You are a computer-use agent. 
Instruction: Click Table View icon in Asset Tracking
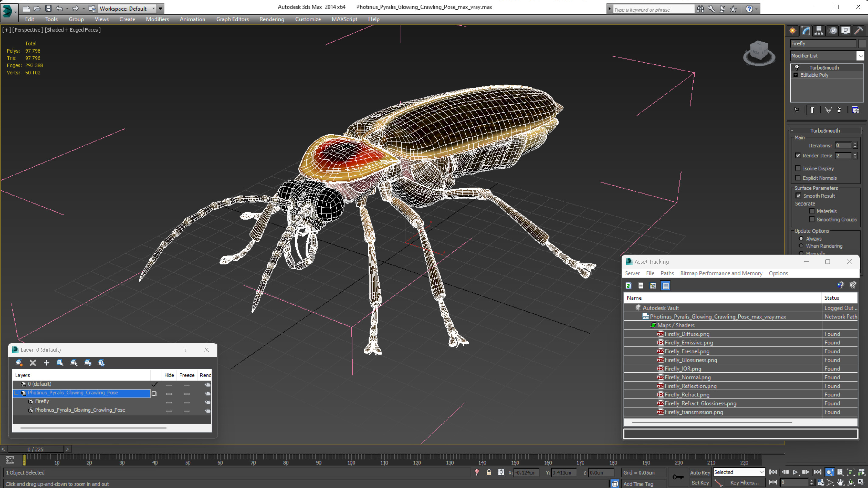click(x=665, y=286)
